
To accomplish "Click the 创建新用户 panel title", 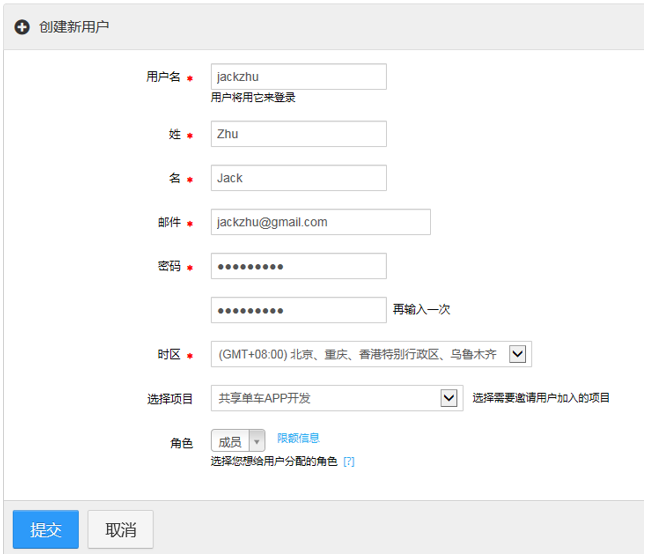I will [x=74, y=27].
